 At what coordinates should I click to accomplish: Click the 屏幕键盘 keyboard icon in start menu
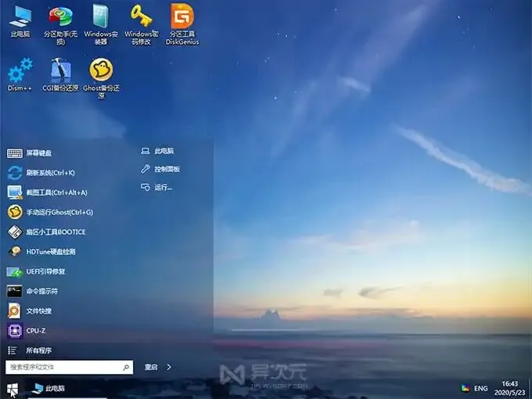tap(15, 153)
